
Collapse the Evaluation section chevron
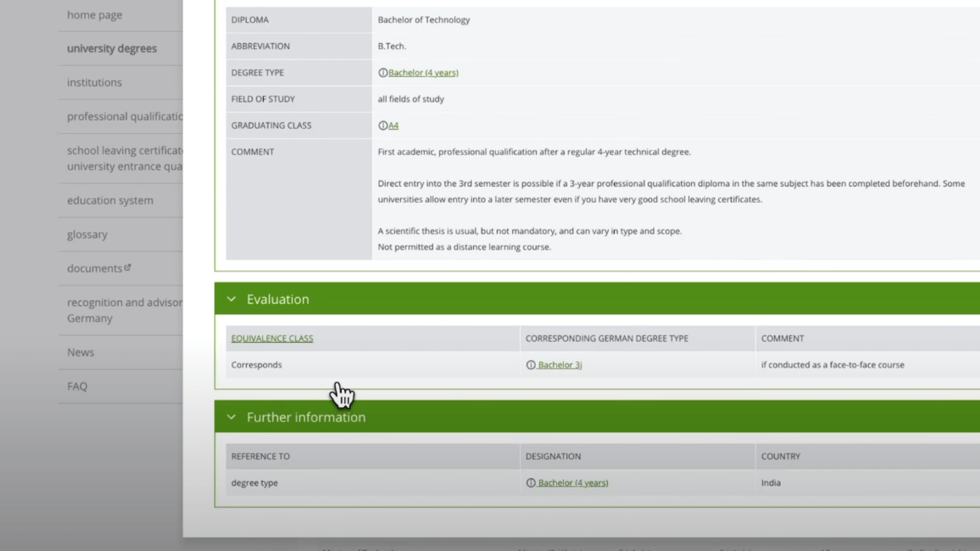click(231, 299)
